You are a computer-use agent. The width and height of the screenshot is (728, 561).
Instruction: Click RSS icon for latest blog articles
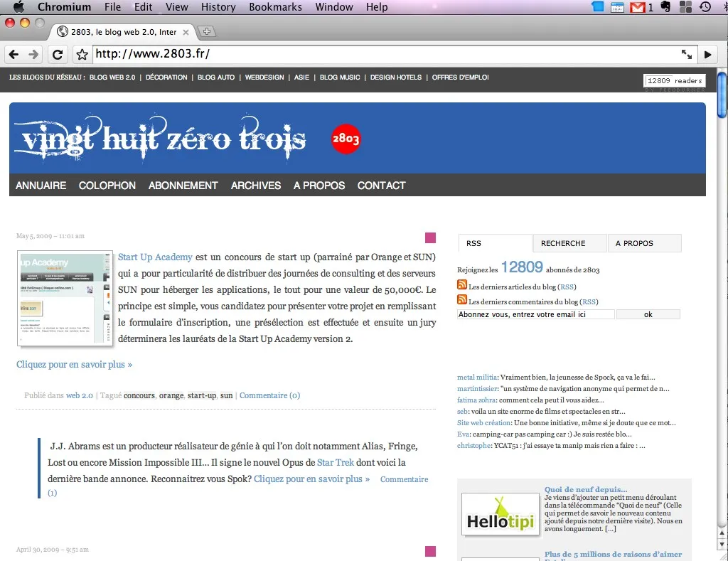point(462,284)
